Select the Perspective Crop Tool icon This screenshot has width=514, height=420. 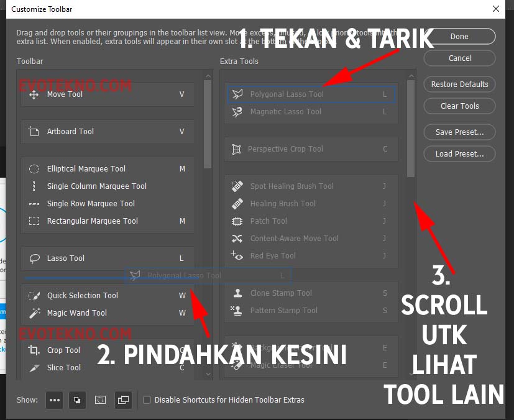(236, 149)
